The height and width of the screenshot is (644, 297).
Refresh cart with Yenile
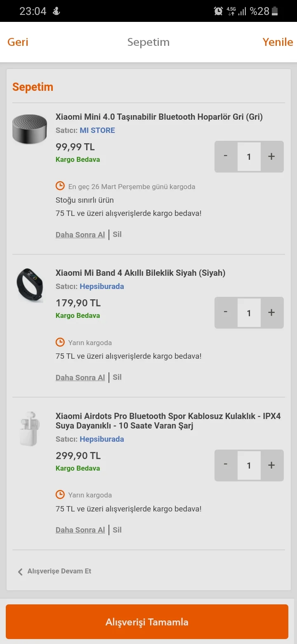coord(278,42)
